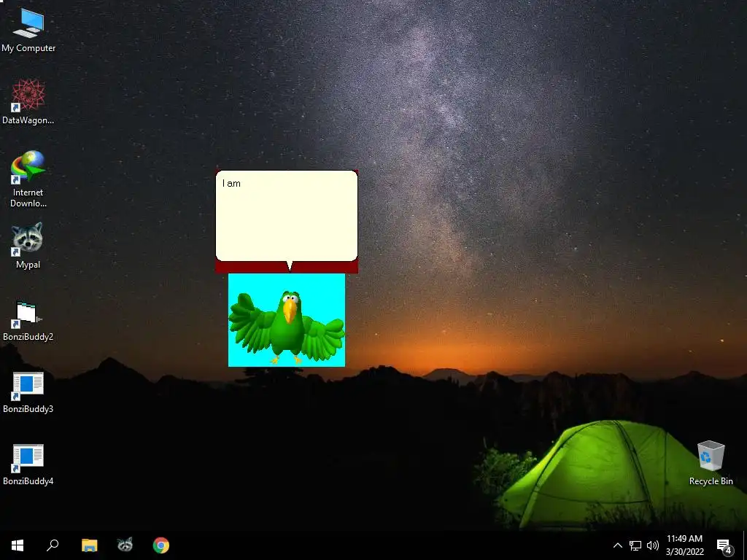Open Mypal browser from the taskbar
This screenshot has height=560, width=747.
point(125,545)
